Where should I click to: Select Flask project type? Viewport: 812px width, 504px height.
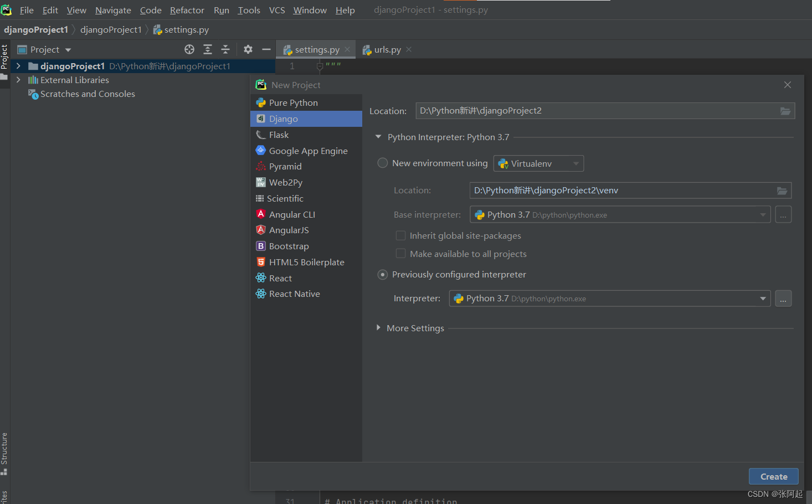(306, 135)
